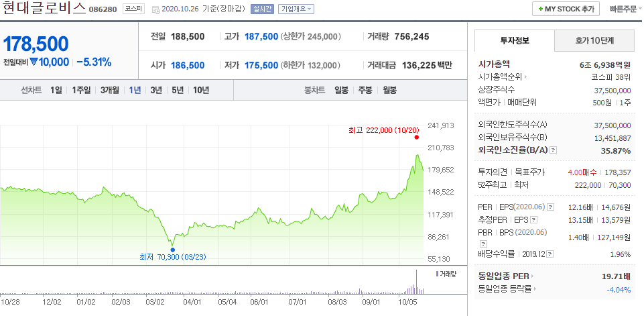644x316 pixels.
Task: Click the 전일 value 188,500
Action: [x=188, y=37]
